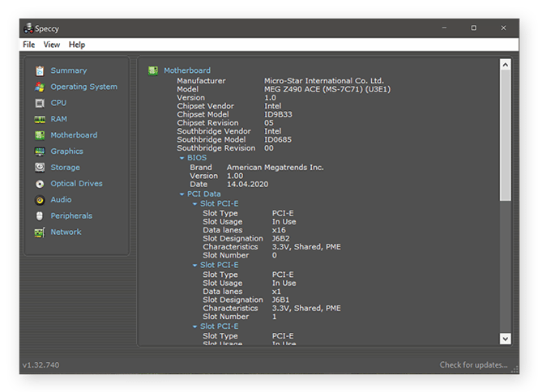Click the Summary clipboard icon
The image size is (538, 392).
point(40,70)
